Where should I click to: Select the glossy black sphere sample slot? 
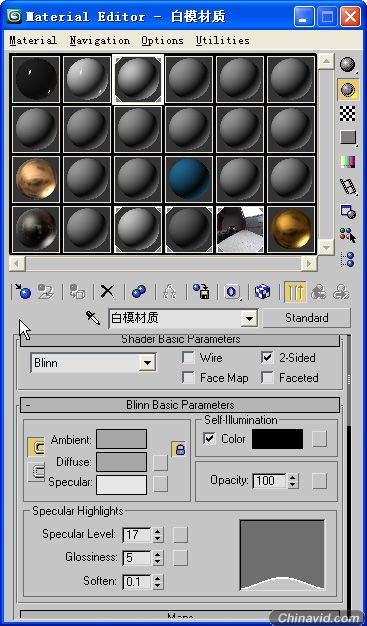(x=36, y=79)
